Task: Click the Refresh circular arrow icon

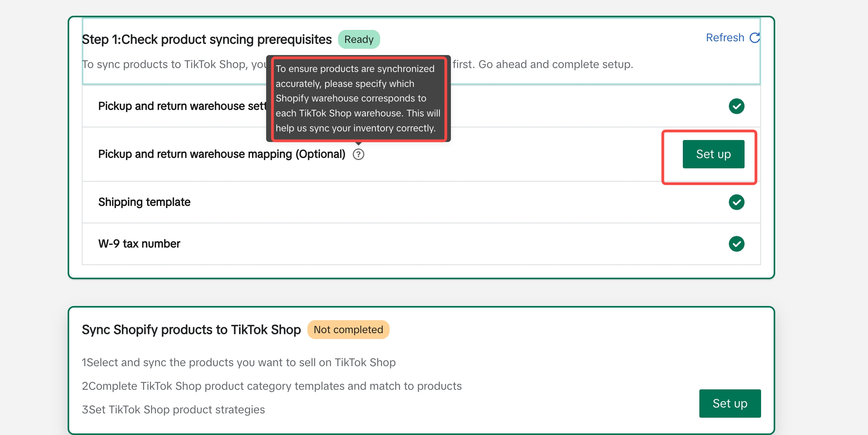Action: (x=755, y=38)
